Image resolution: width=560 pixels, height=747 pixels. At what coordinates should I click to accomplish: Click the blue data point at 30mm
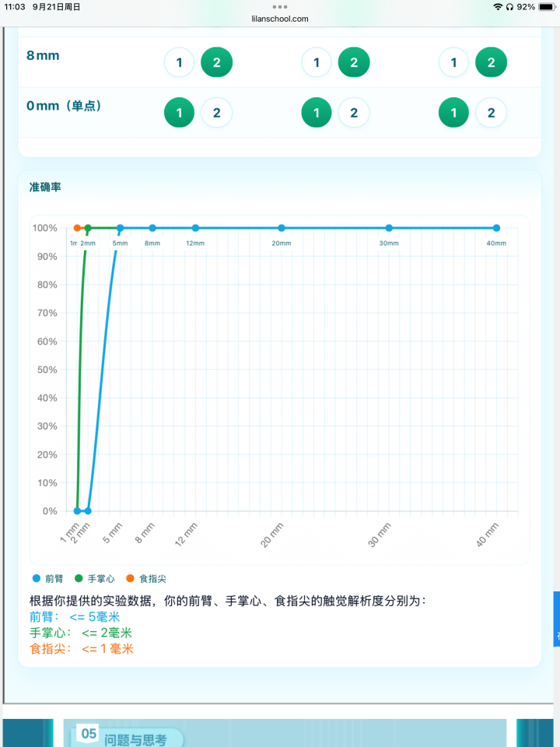(x=389, y=228)
